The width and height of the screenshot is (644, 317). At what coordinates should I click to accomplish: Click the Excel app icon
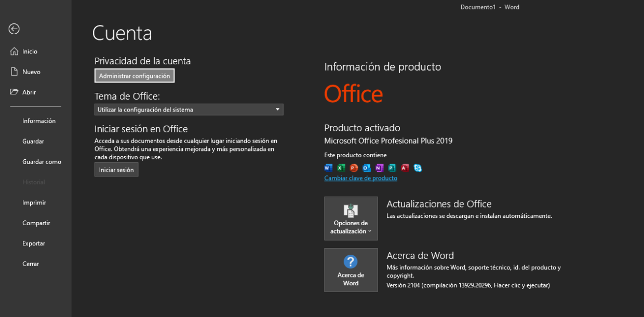341,168
